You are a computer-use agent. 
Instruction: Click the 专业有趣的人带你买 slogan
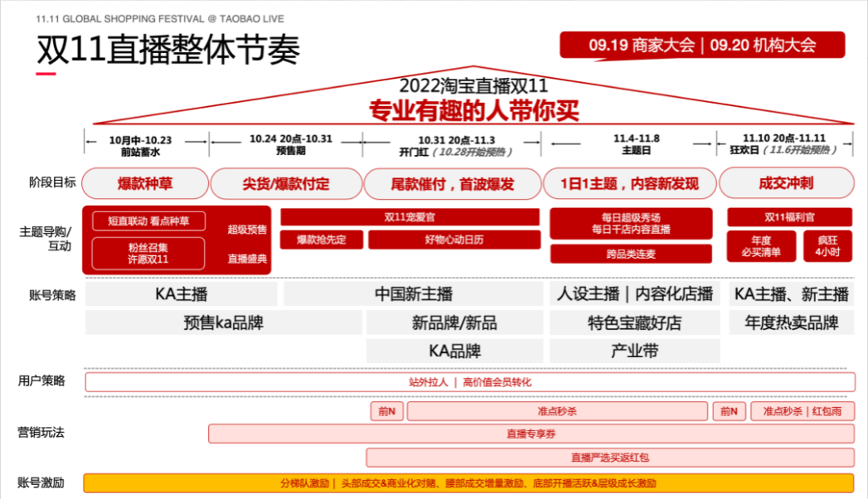point(474,110)
